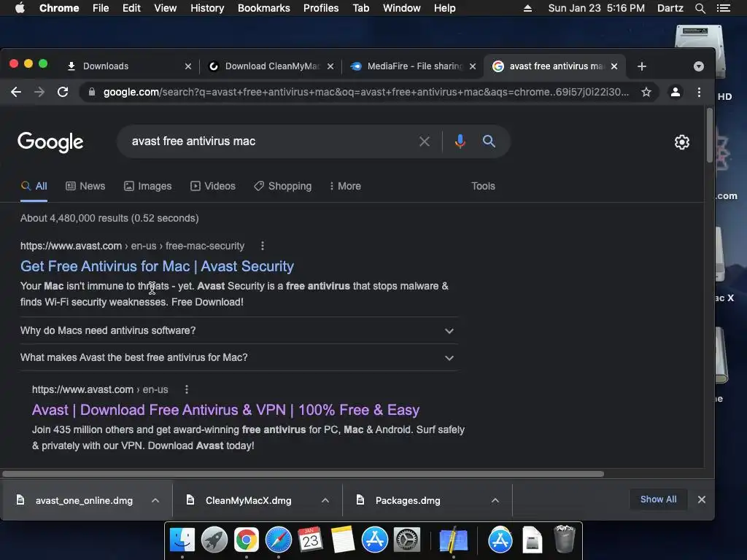Open Notes from the Dock

(x=343, y=540)
